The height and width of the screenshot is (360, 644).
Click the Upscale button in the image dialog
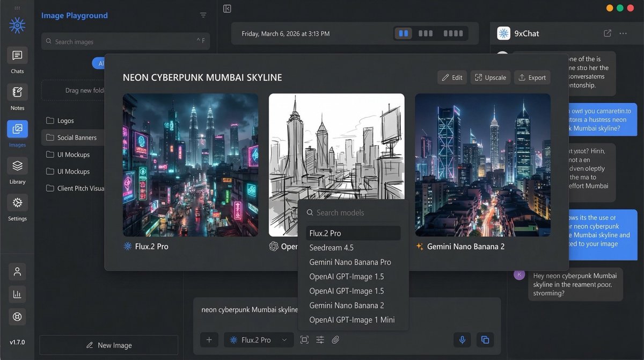[x=490, y=77]
